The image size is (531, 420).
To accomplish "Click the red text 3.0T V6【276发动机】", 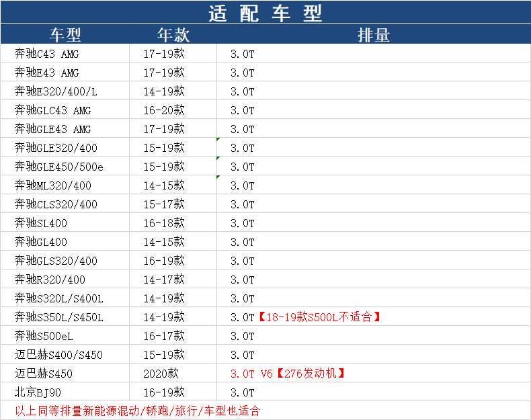I will click(288, 374).
